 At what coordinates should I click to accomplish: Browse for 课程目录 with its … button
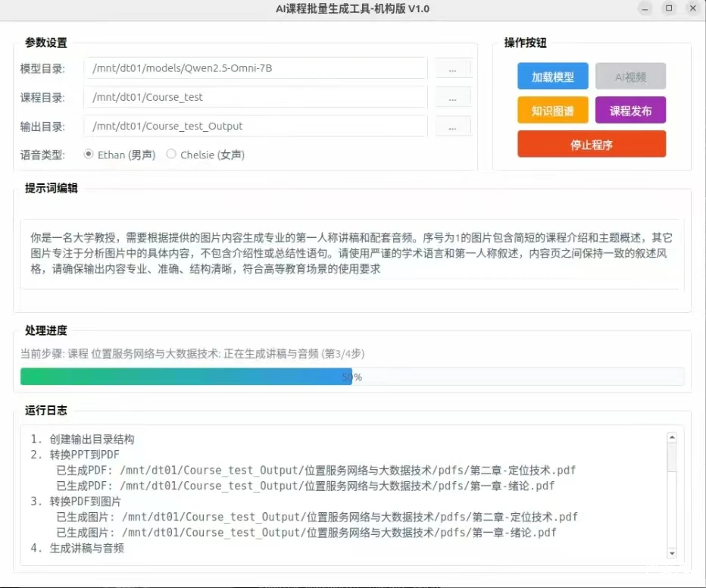click(x=453, y=97)
